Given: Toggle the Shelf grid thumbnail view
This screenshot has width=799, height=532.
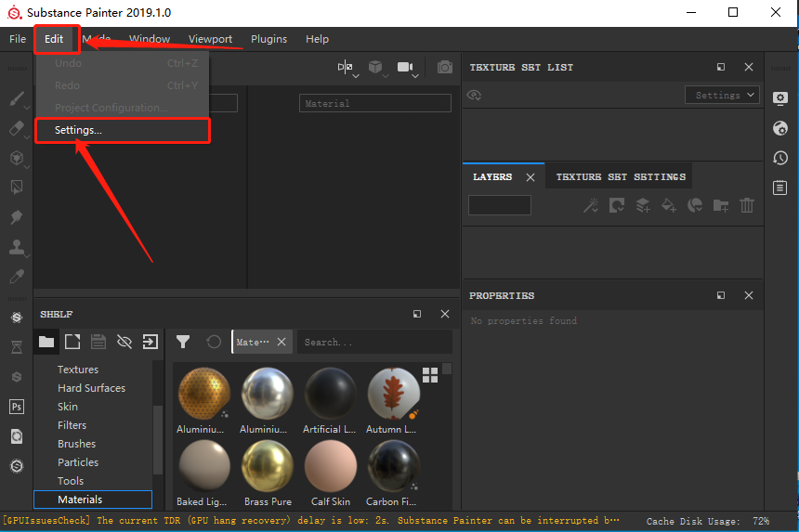Looking at the screenshot, I should (x=430, y=375).
